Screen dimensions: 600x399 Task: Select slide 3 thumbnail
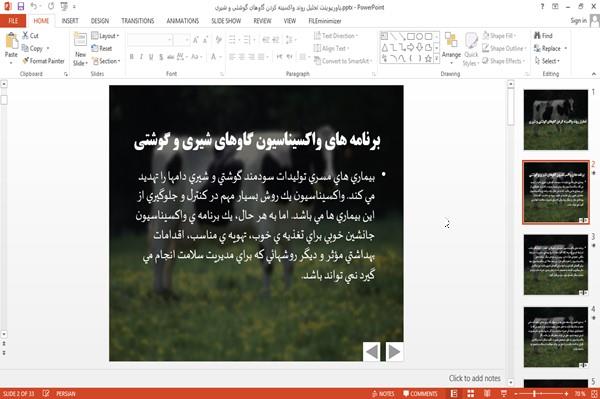(556, 265)
